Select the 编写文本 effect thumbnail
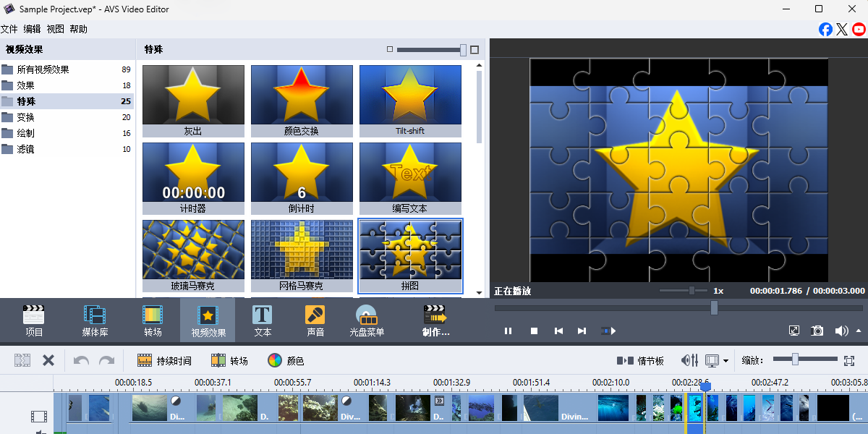The width and height of the screenshot is (868, 434). 410,178
